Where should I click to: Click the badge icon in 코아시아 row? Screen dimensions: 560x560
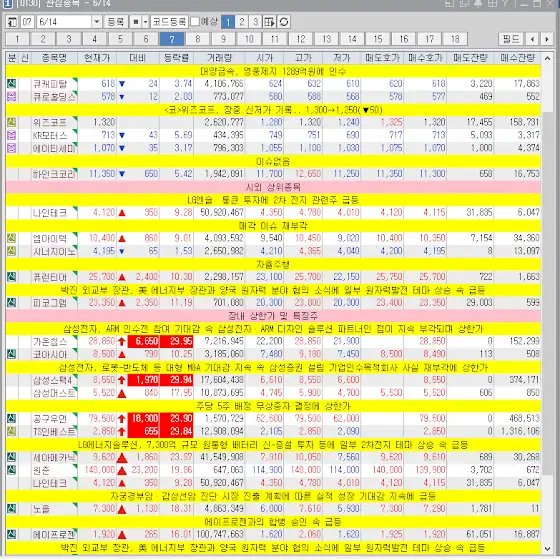coord(11,354)
